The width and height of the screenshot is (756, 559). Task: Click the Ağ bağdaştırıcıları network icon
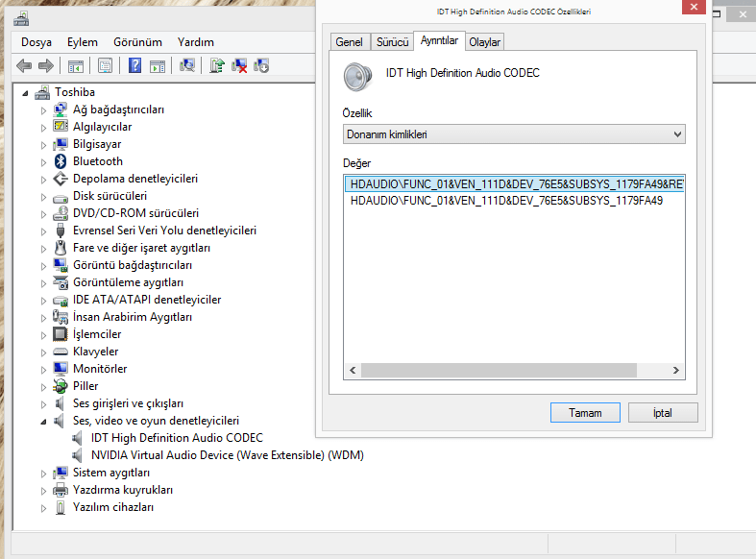click(x=61, y=109)
